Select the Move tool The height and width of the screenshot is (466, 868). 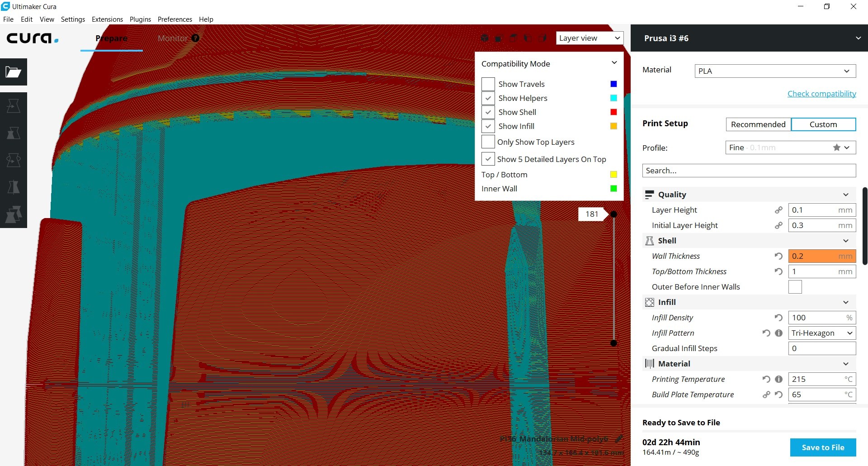pos(14,106)
